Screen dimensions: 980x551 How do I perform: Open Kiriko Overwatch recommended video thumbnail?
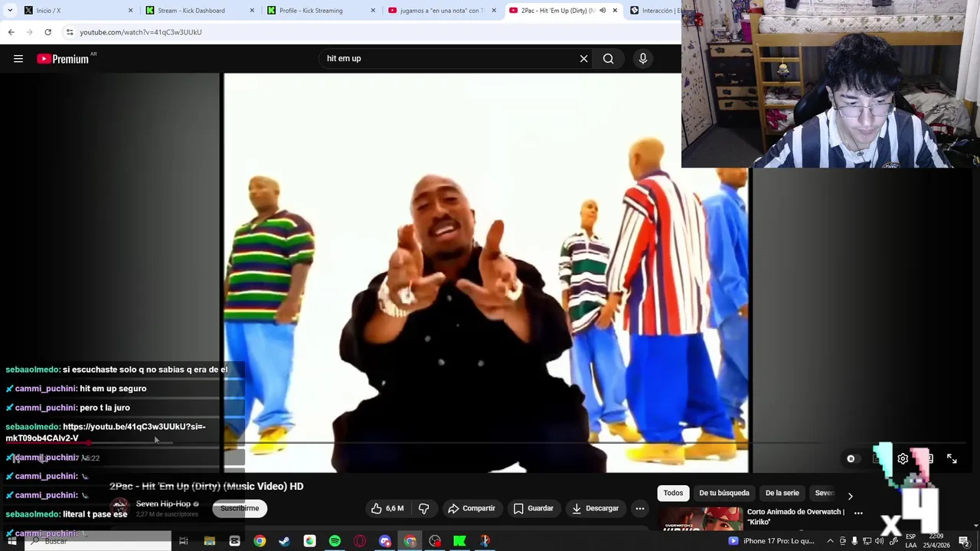[702, 518]
